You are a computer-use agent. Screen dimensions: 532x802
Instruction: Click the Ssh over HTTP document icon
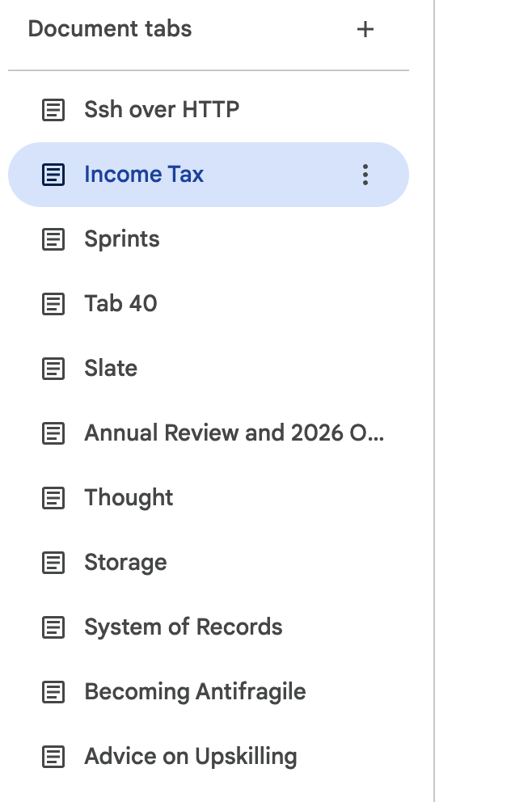coord(53,110)
